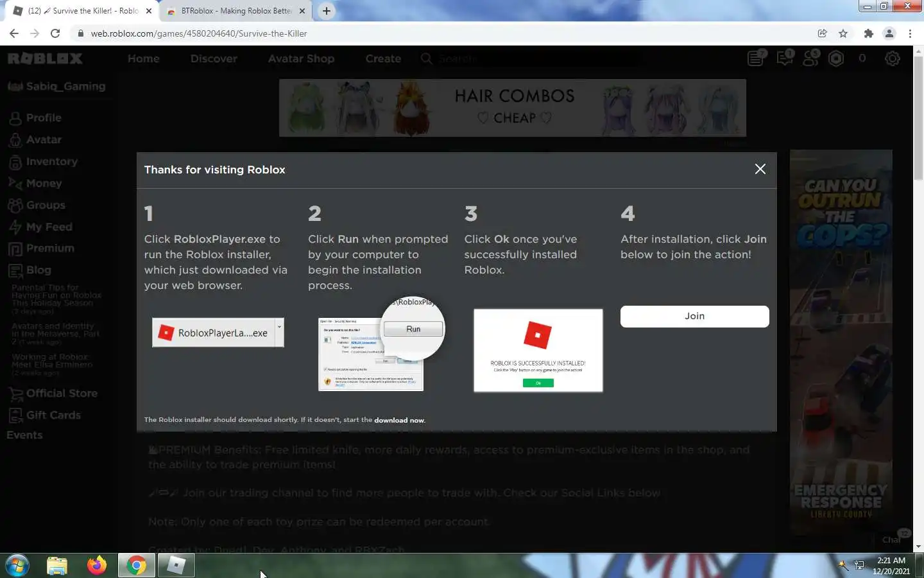Switch to the BTRoblox browser tab

click(234, 11)
